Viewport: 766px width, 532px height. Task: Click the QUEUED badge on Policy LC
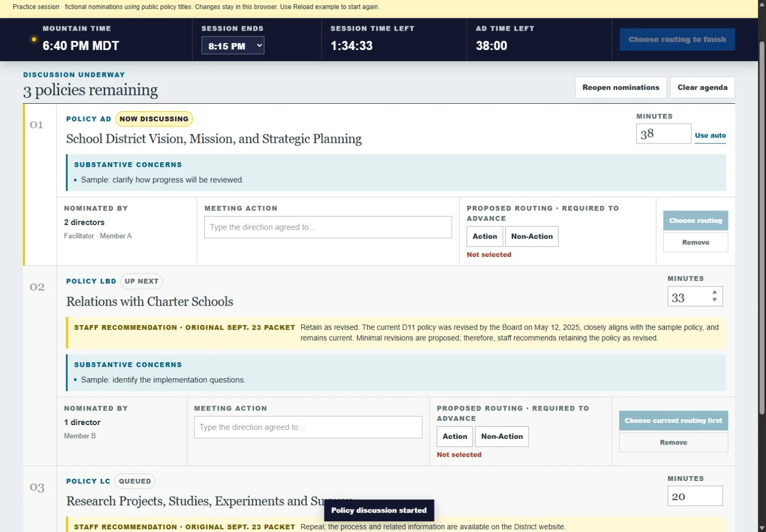pos(135,481)
